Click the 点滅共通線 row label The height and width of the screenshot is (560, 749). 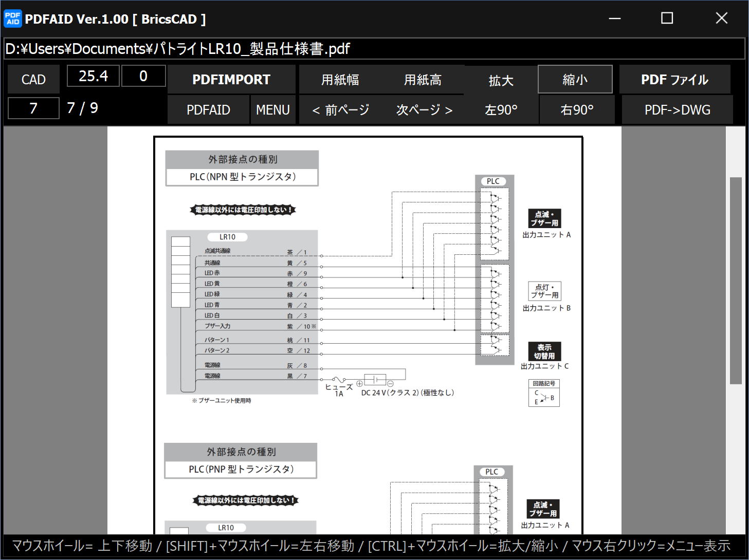click(217, 251)
